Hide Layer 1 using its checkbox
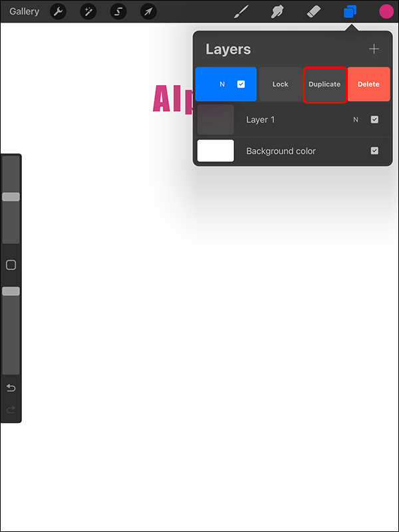The width and height of the screenshot is (399, 532). [x=374, y=120]
